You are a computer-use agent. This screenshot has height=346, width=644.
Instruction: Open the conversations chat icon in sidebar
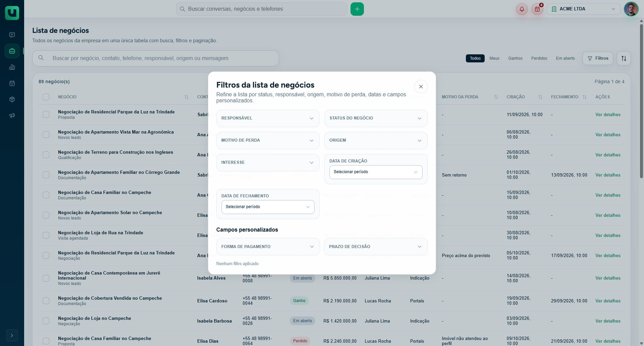coord(12,35)
